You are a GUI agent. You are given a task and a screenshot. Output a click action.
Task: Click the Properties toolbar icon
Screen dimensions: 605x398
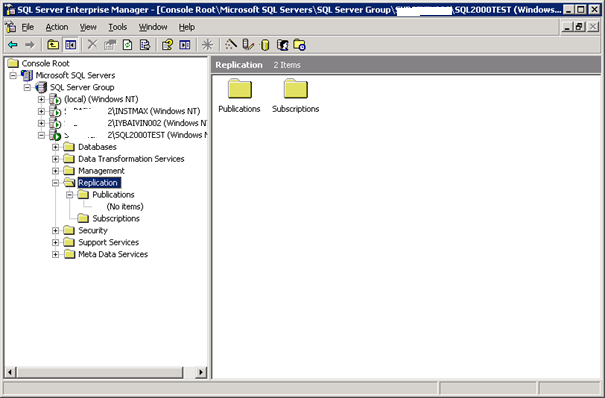pos(110,45)
